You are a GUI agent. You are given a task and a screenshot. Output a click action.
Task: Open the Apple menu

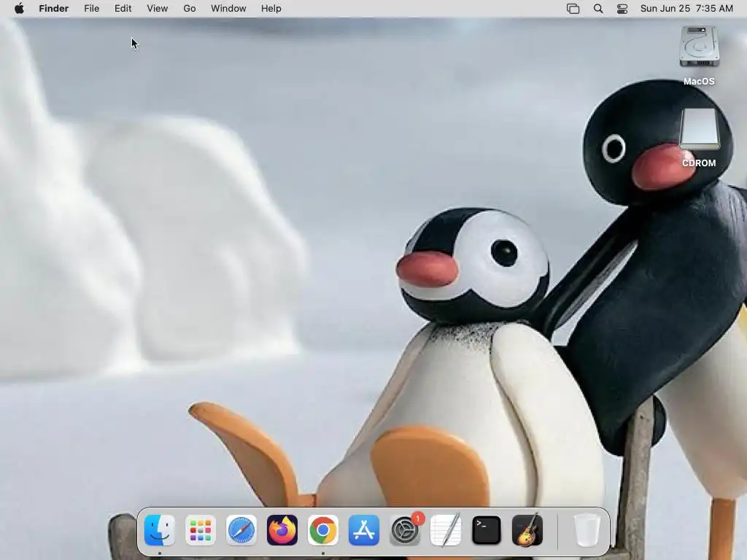[x=19, y=9]
